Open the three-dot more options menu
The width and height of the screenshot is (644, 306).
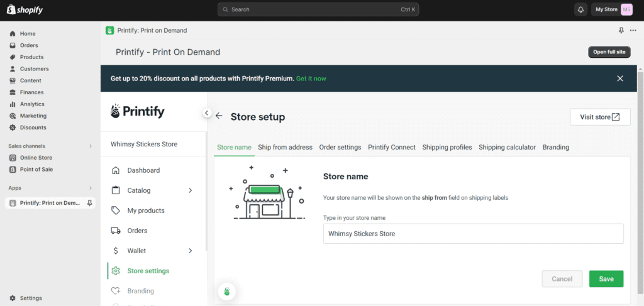[633, 30]
